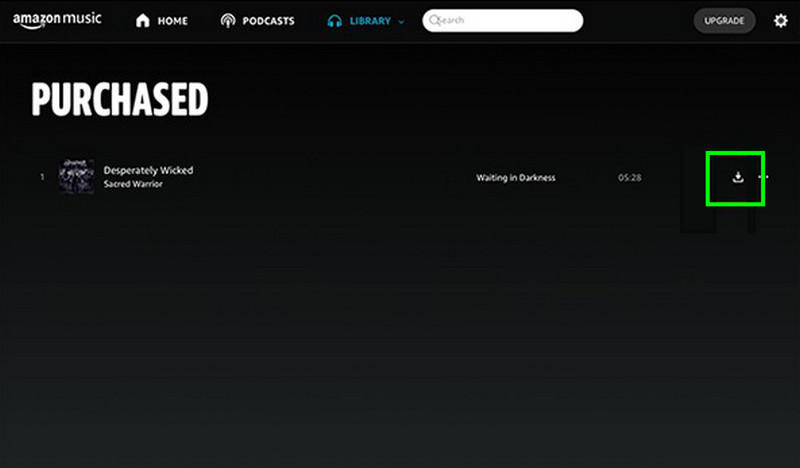Click the Search input field

coord(503,20)
